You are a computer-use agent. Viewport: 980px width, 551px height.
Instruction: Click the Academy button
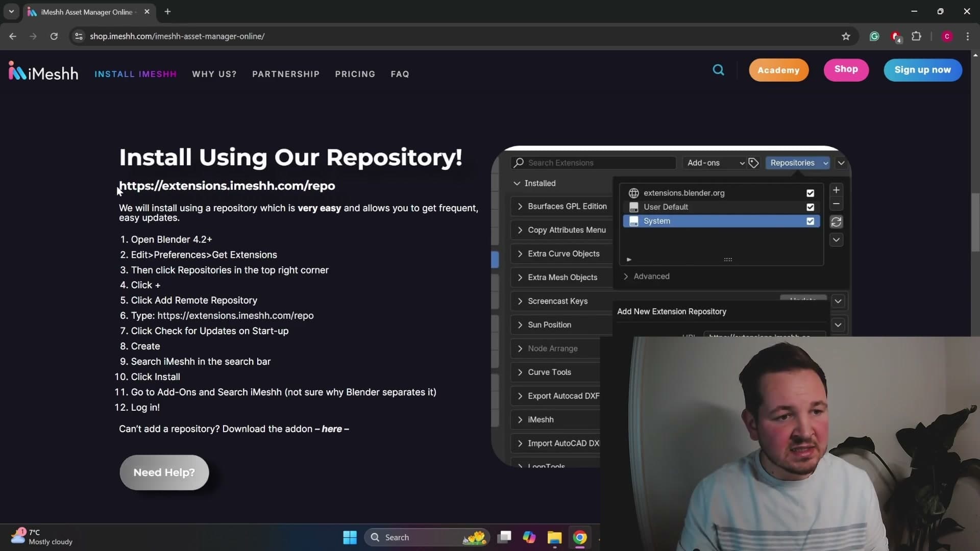click(778, 70)
